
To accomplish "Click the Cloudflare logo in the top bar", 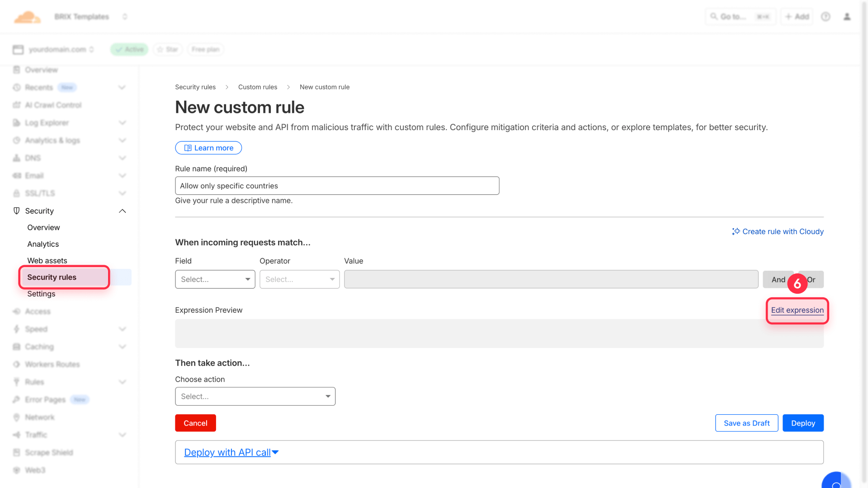I will coord(27,16).
